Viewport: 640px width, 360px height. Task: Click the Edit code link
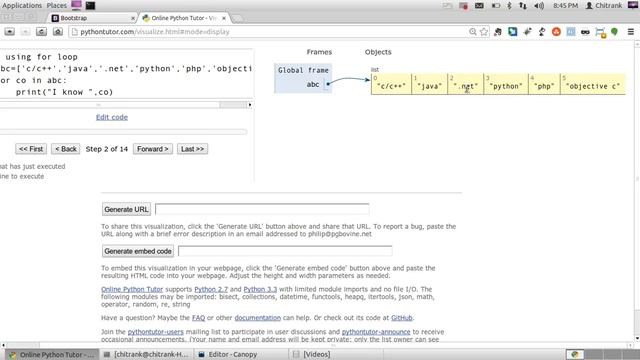tap(112, 117)
